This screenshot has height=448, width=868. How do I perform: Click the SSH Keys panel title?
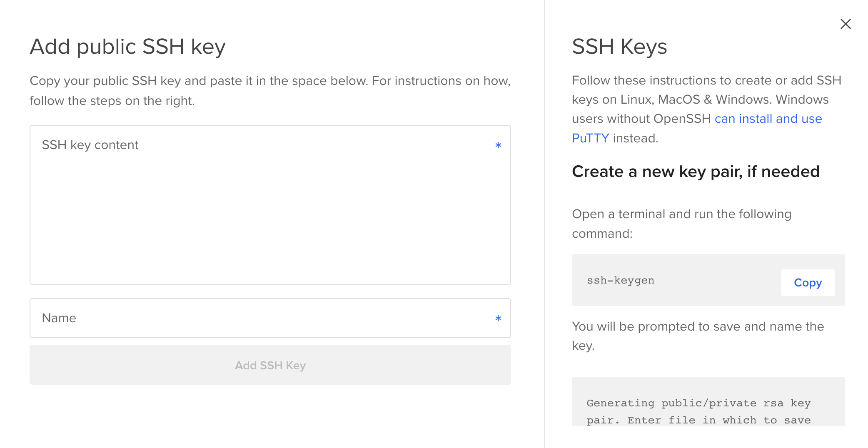pos(619,47)
